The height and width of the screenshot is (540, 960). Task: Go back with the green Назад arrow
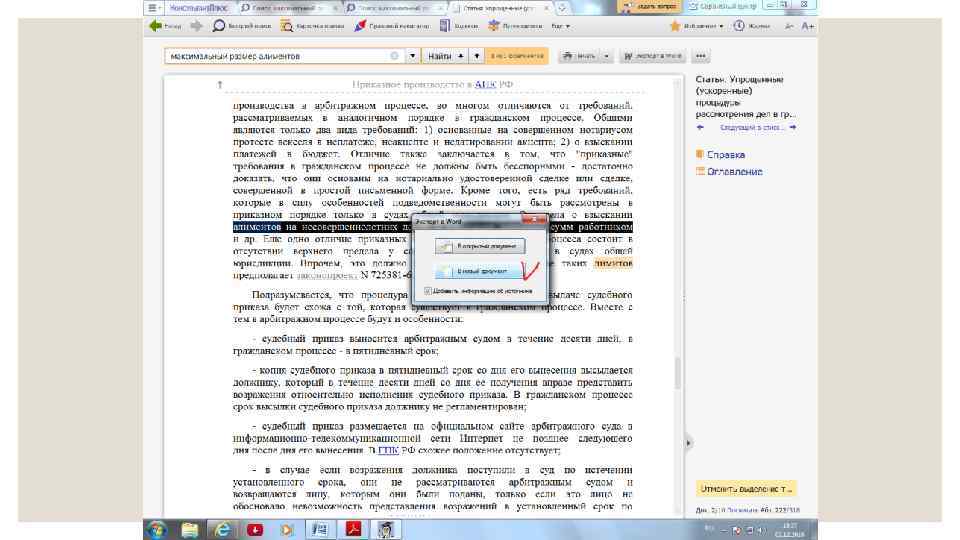(165, 26)
